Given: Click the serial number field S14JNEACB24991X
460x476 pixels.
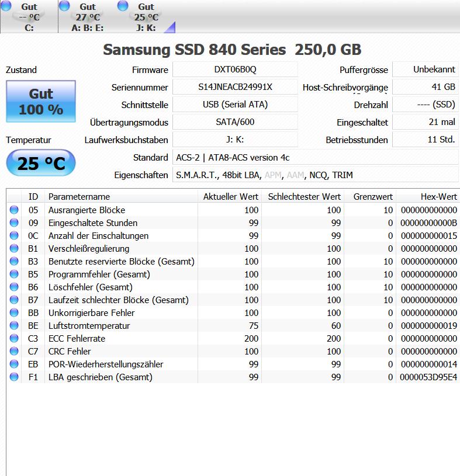Looking at the screenshot, I should point(235,87).
